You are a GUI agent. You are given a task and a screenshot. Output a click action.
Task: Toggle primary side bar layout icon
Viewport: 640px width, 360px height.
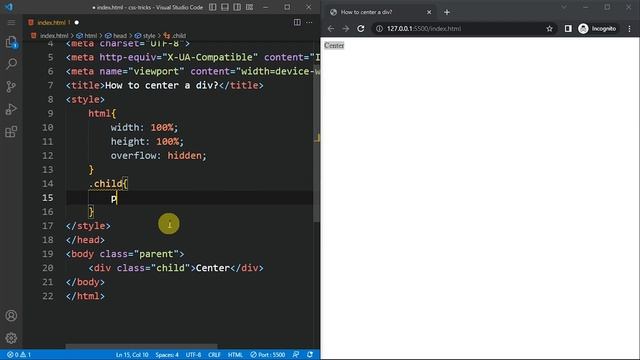click(213, 7)
